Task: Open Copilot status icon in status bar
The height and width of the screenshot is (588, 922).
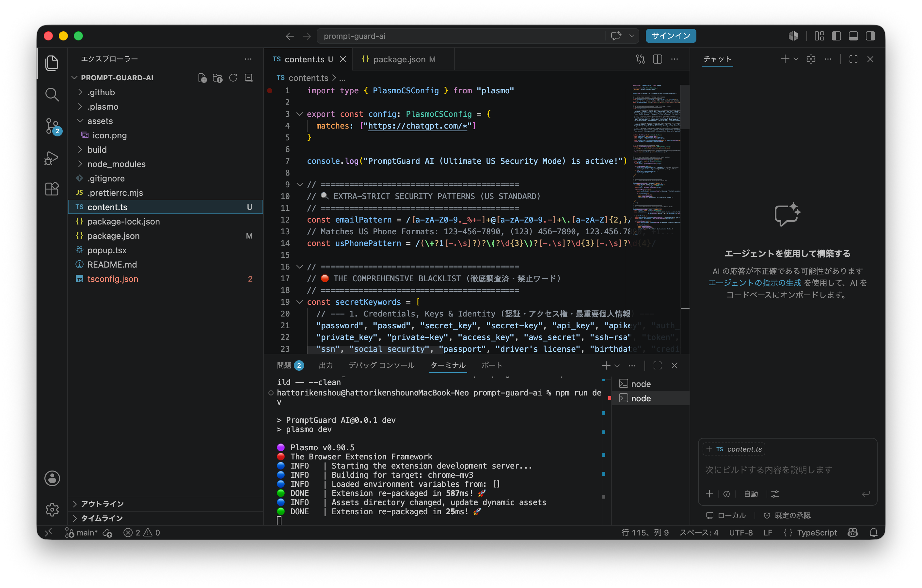Action: (853, 533)
